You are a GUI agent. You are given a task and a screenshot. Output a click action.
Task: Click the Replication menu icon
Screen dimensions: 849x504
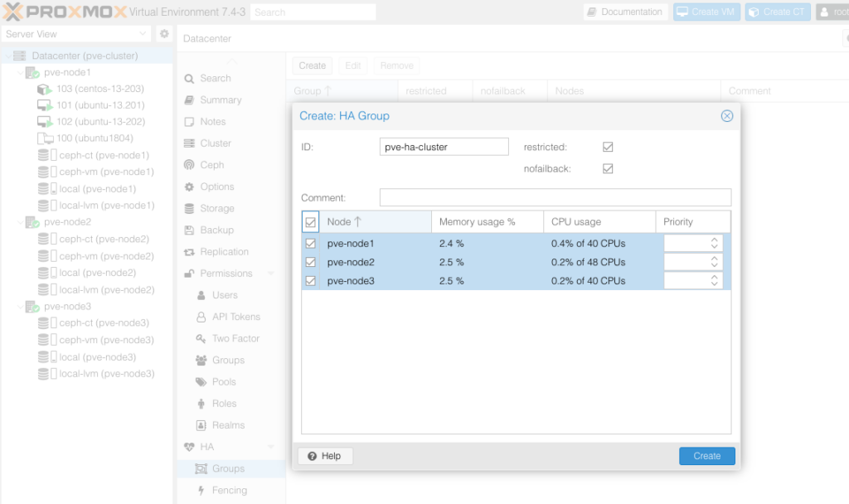189,252
